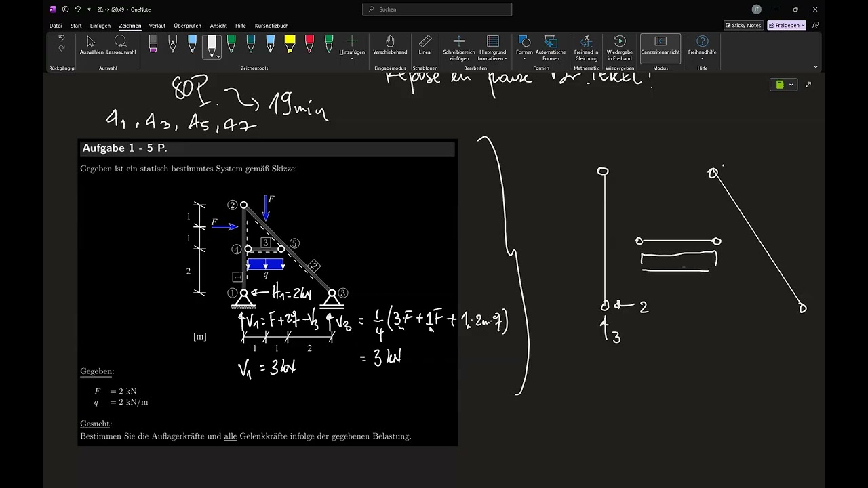Select the Auswählen cursor tool
Screen dimensions: 868x488
(x=92, y=45)
